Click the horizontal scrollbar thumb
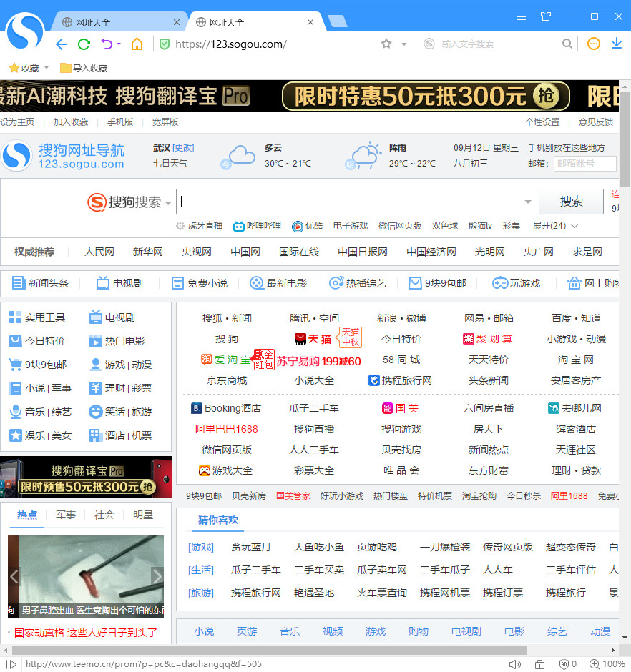631x672 pixels. (269, 650)
